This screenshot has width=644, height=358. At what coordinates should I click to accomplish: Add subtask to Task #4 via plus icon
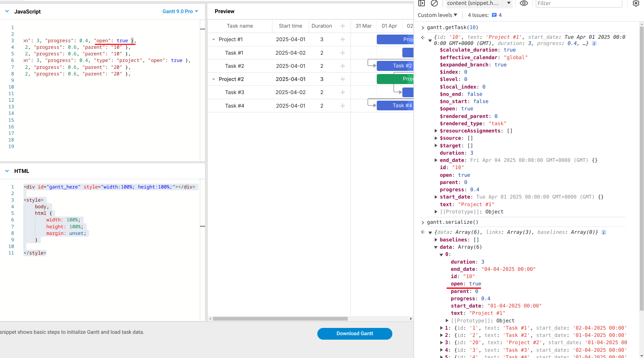pos(343,106)
